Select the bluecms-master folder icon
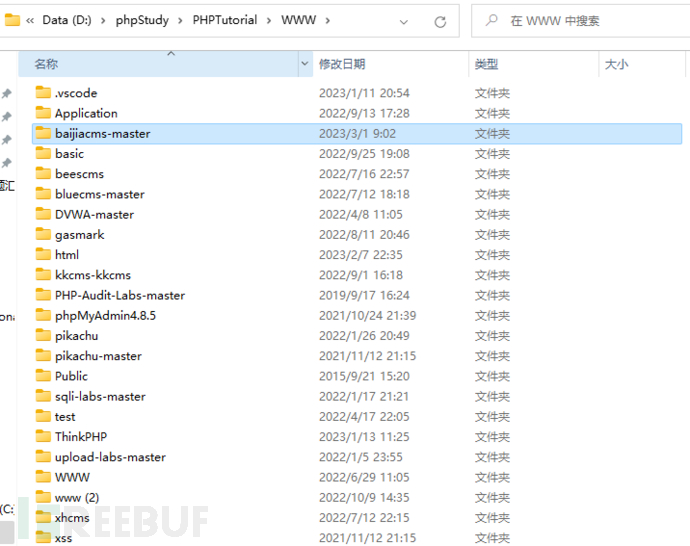Screen dimensions: 690x546 (x=43, y=194)
